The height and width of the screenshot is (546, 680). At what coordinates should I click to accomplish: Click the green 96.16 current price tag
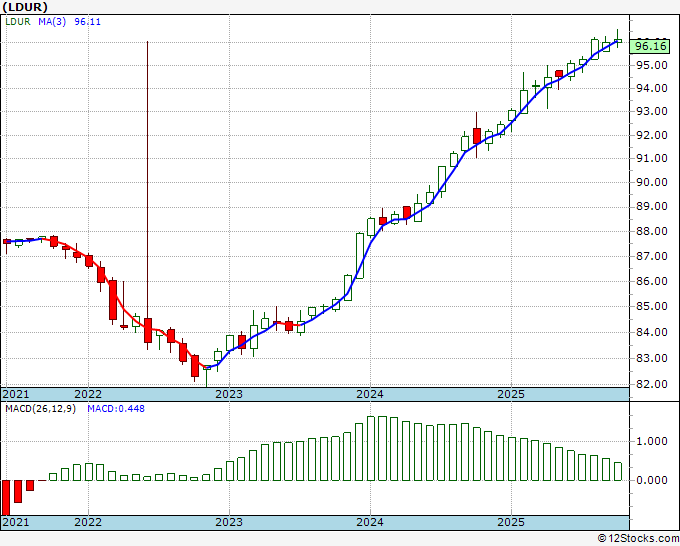[651, 46]
